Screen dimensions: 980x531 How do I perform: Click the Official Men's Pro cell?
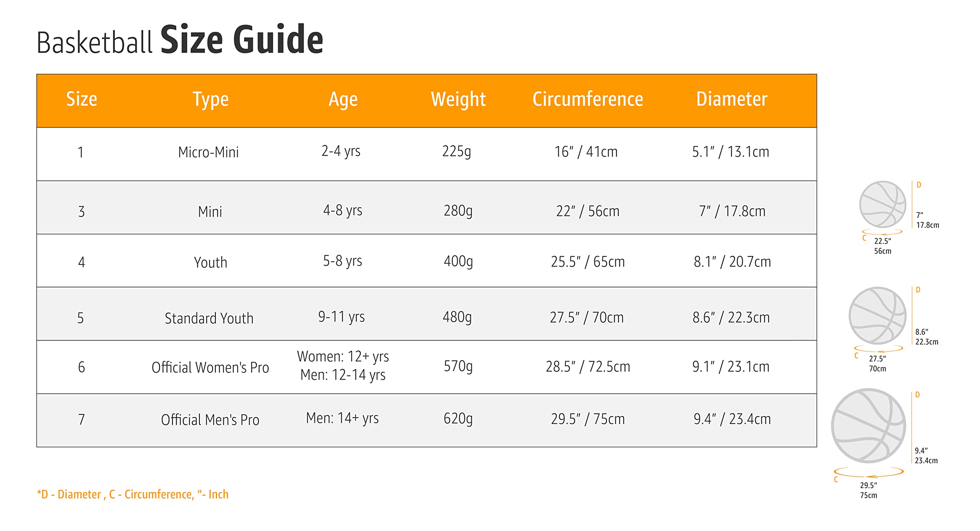pyautogui.click(x=210, y=420)
